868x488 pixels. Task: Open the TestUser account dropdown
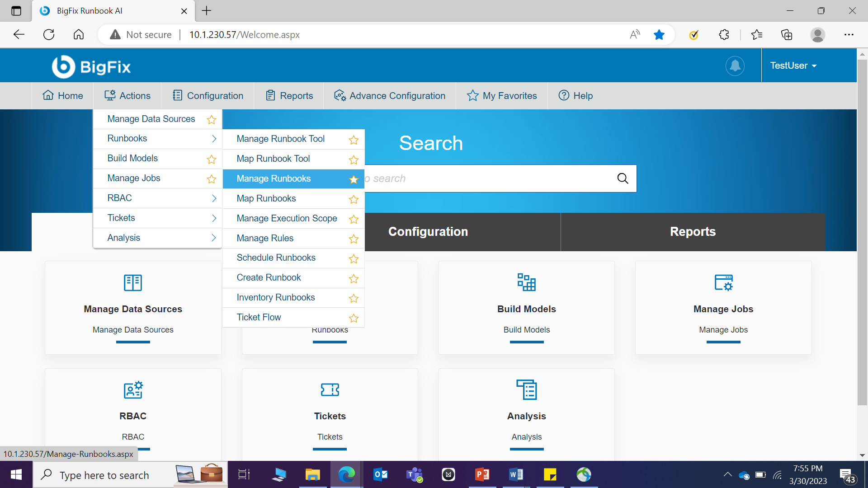point(793,66)
